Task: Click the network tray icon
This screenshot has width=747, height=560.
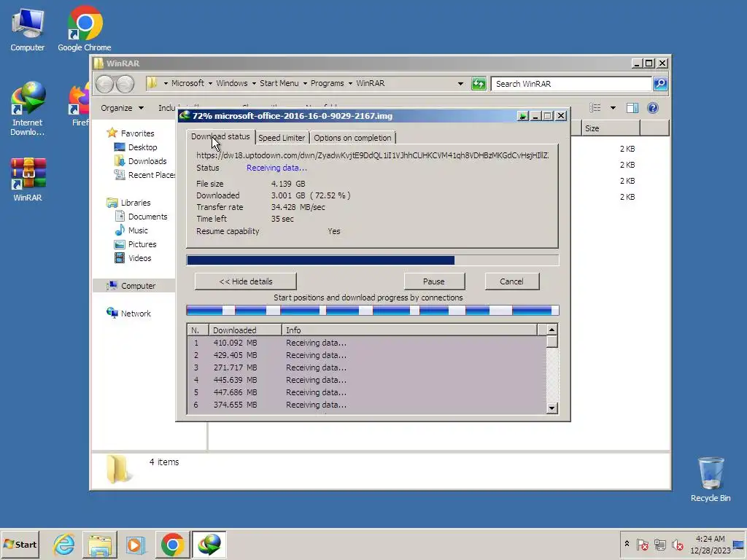Action: pos(659,544)
